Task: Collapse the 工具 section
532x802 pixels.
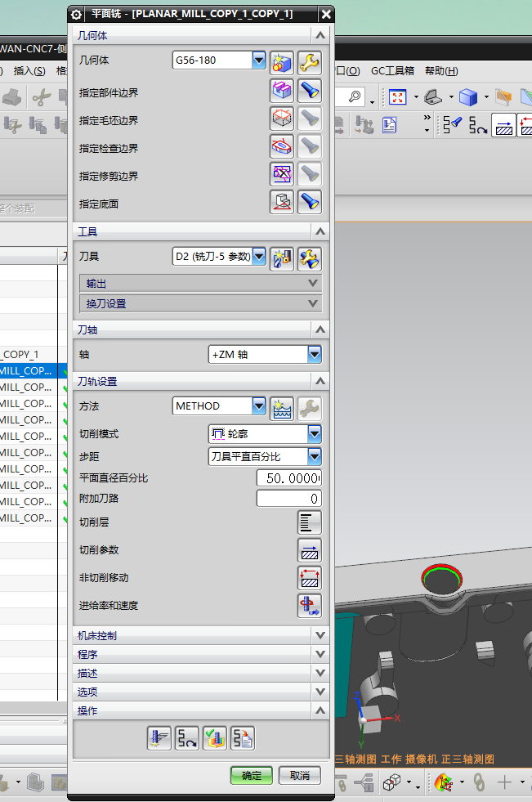Action: pos(320,231)
